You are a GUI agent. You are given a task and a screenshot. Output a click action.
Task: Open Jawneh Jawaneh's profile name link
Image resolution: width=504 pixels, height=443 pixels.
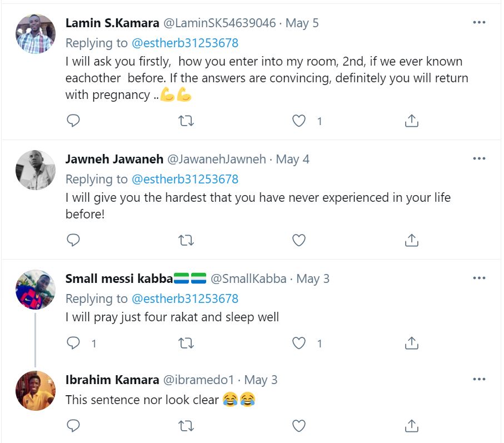pos(114,160)
